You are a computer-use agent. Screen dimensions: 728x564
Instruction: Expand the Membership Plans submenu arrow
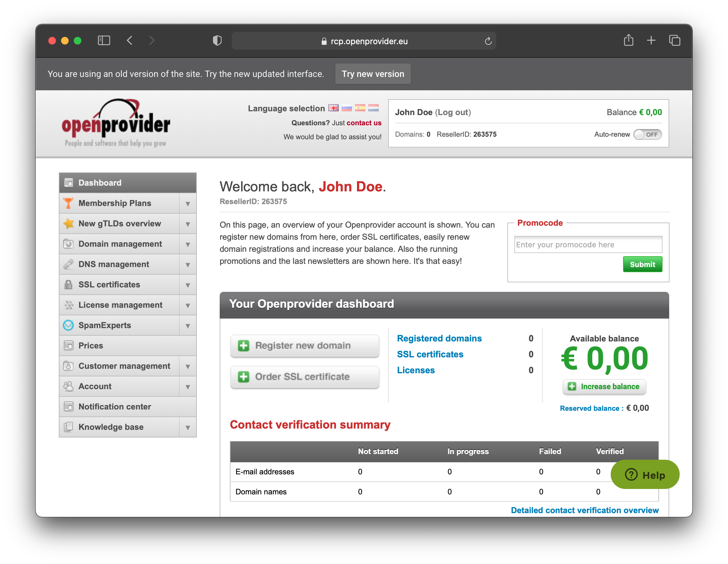[x=188, y=204]
